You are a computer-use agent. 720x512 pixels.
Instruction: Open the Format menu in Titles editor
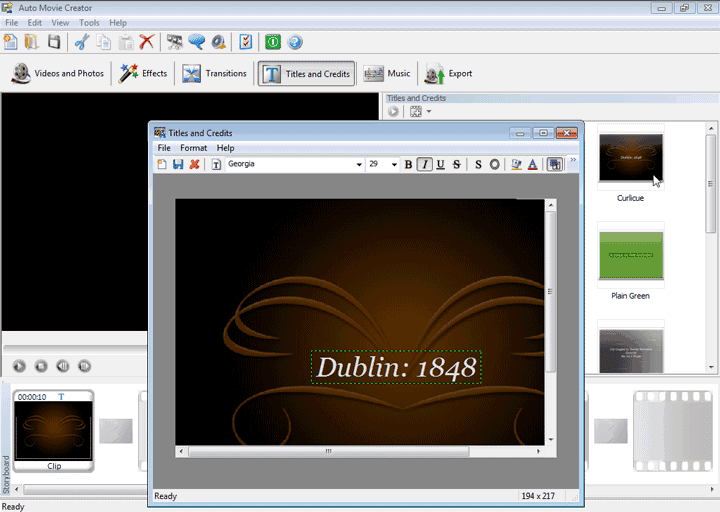pyautogui.click(x=193, y=148)
